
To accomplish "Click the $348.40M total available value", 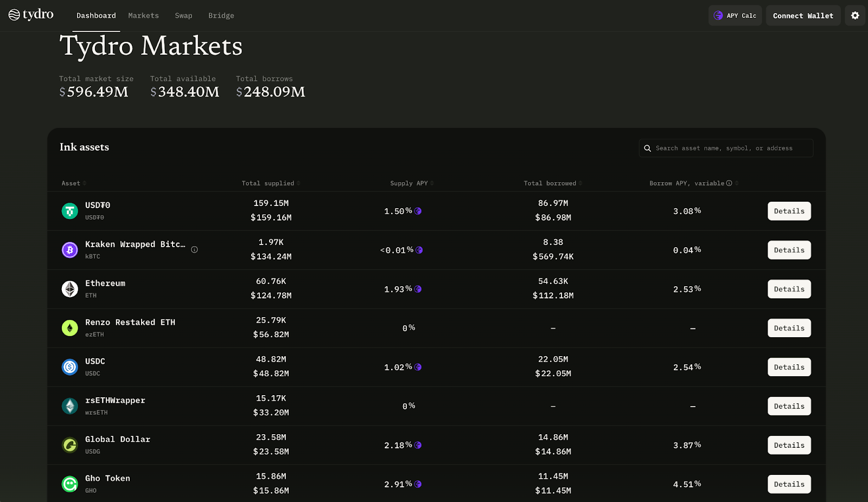I will [x=185, y=92].
